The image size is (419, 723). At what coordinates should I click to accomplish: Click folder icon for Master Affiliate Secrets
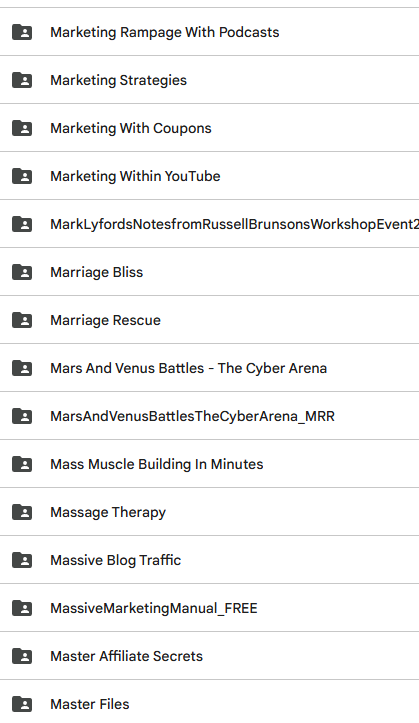click(x=22, y=656)
